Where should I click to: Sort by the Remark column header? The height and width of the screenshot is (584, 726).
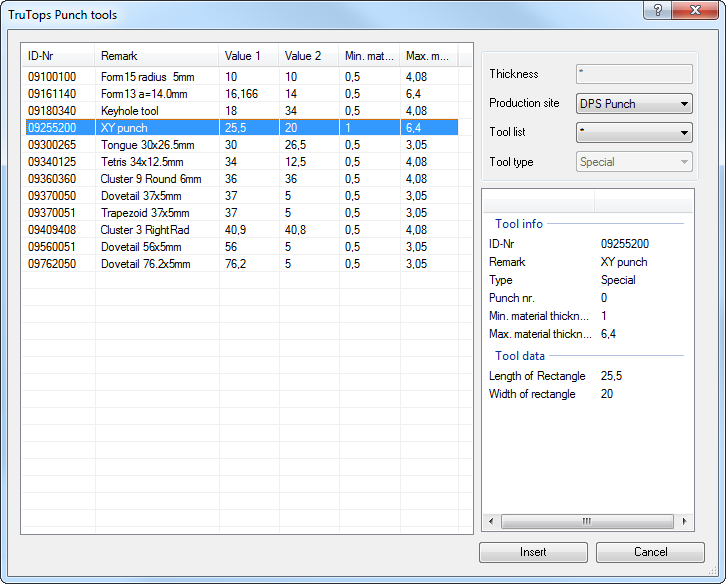point(156,56)
